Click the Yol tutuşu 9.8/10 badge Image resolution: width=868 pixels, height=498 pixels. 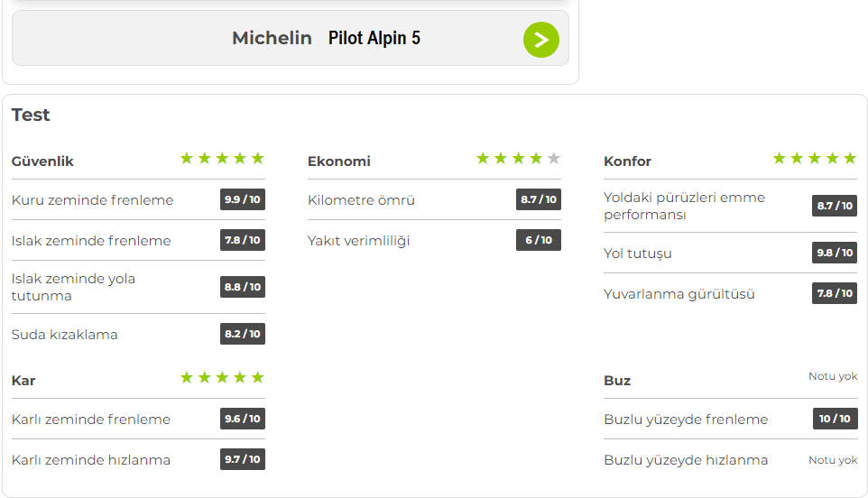(835, 253)
